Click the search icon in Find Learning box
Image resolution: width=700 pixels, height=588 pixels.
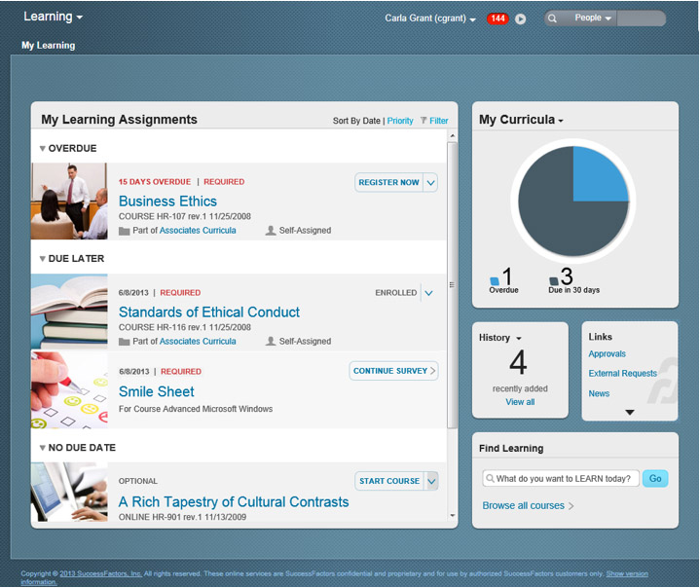pyautogui.click(x=489, y=479)
